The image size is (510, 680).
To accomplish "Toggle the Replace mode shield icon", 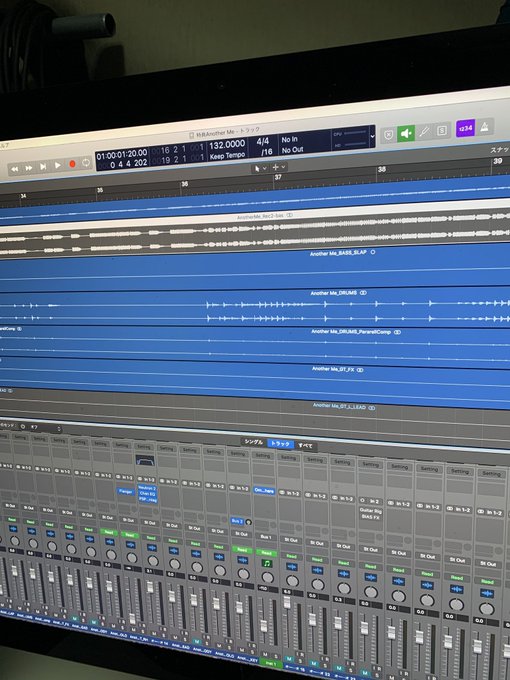I will click(x=389, y=135).
